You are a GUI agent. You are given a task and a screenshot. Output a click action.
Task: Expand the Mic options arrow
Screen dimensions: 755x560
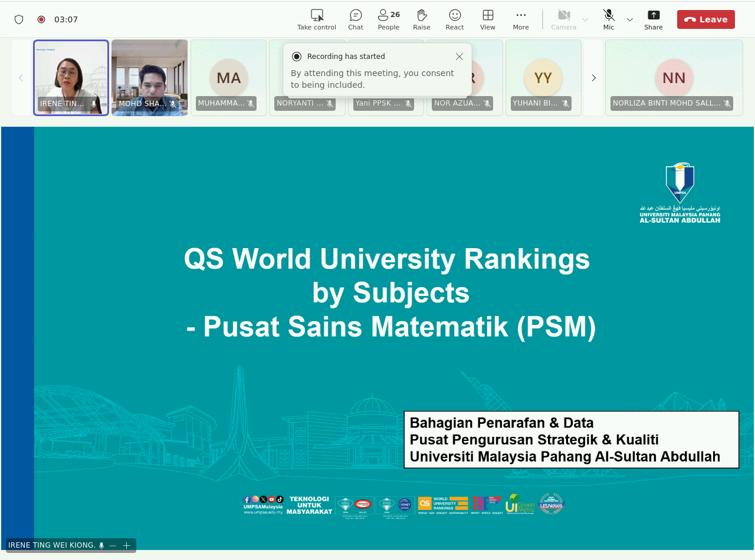point(630,19)
